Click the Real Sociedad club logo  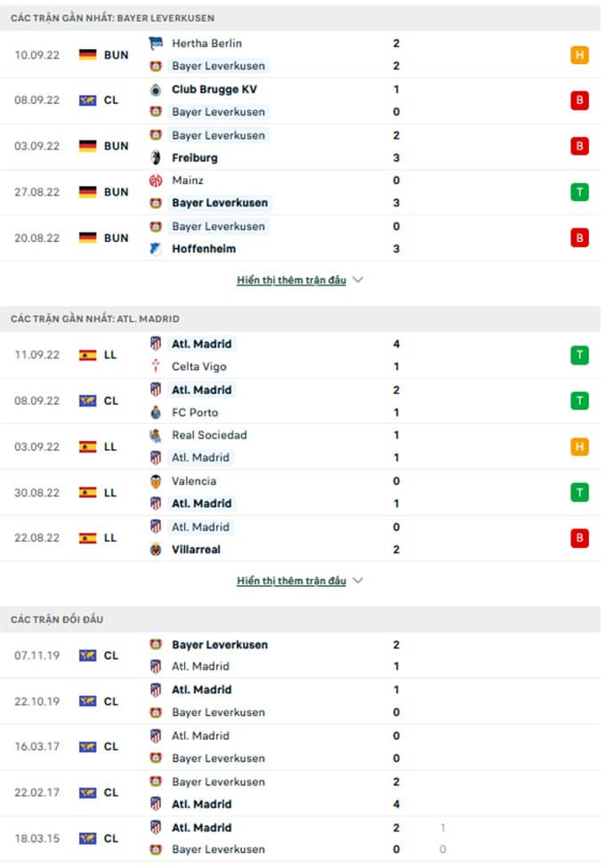coord(156,436)
